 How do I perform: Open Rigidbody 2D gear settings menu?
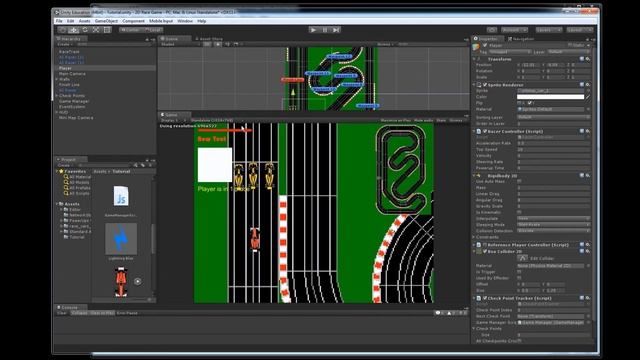pyautogui.click(x=588, y=176)
